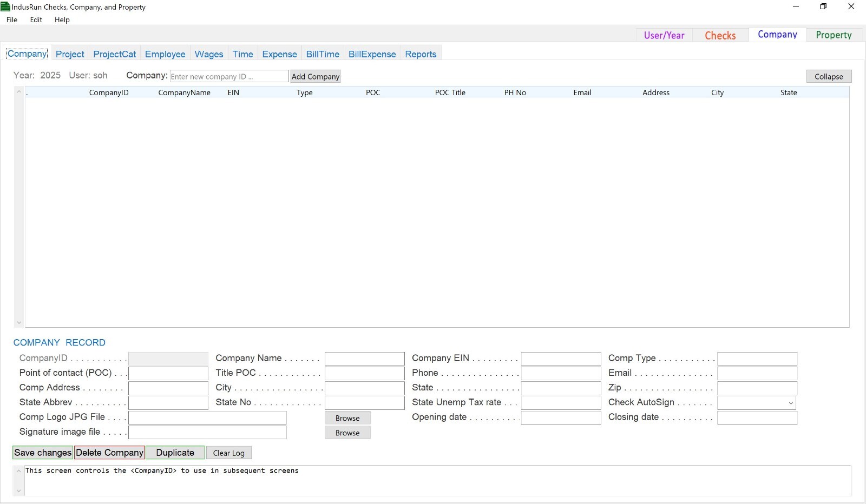
Task: Open the Expense sub-tab
Action: (280, 54)
